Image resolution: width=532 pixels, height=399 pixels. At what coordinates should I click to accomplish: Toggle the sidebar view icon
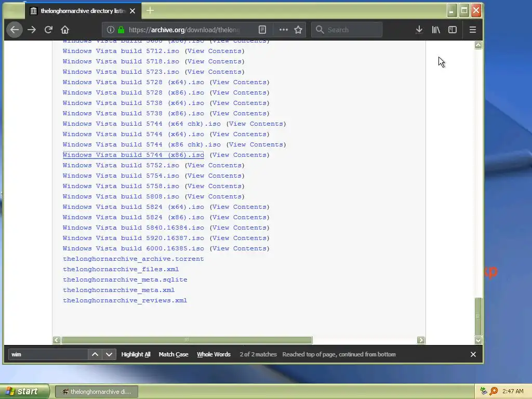[453, 30]
